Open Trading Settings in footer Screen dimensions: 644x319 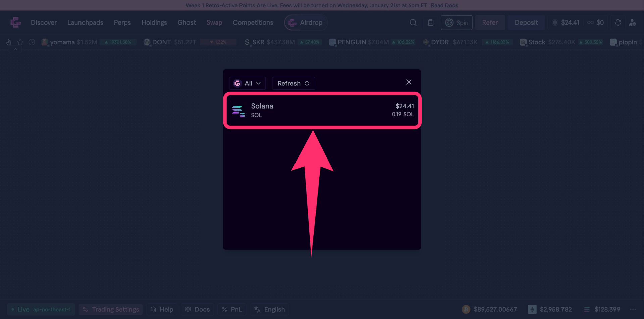point(111,309)
